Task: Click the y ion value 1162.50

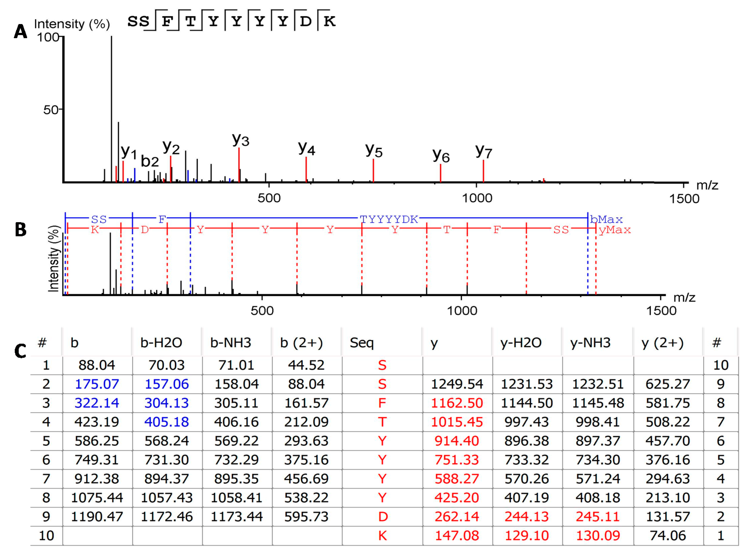Action: pyautogui.click(x=457, y=403)
